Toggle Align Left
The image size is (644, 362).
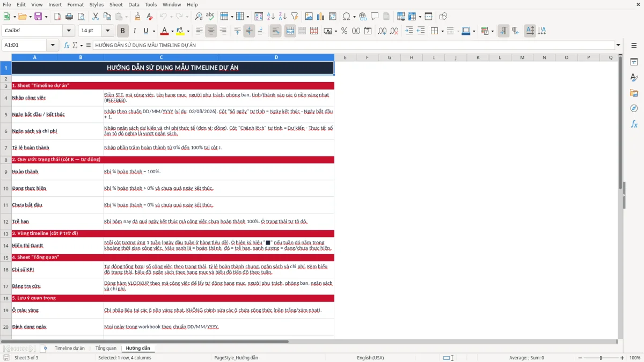coord(200,31)
